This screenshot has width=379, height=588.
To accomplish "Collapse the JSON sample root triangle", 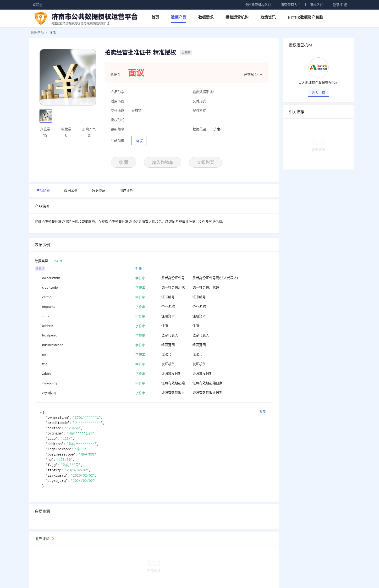I will pyautogui.click(x=41, y=412).
